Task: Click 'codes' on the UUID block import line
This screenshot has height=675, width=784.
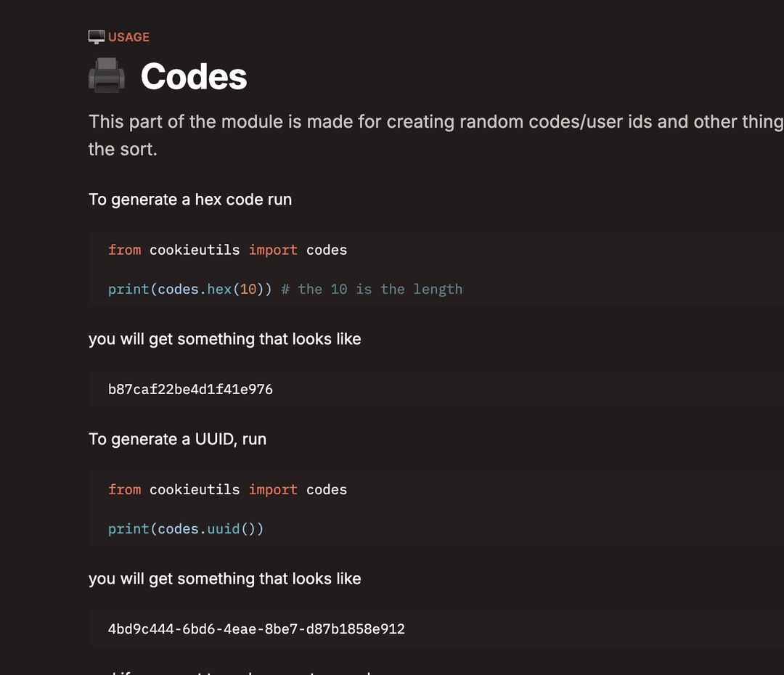Action: (327, 489)
